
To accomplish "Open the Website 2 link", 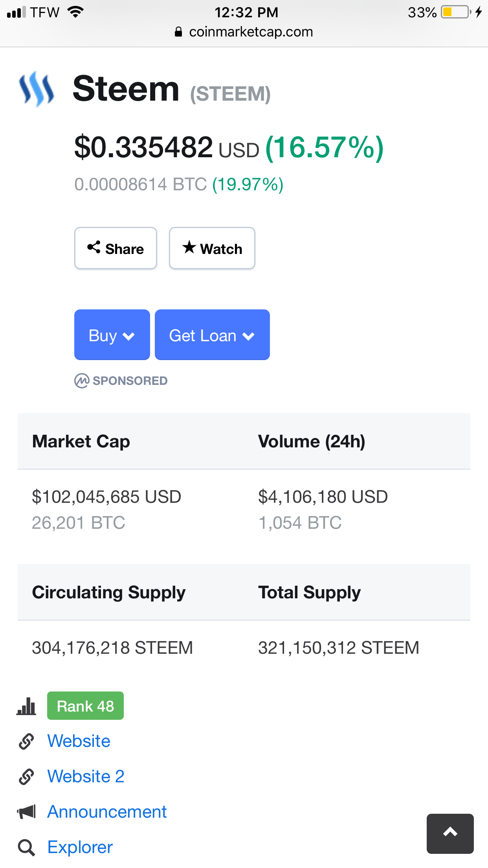I will pos(86,776).
